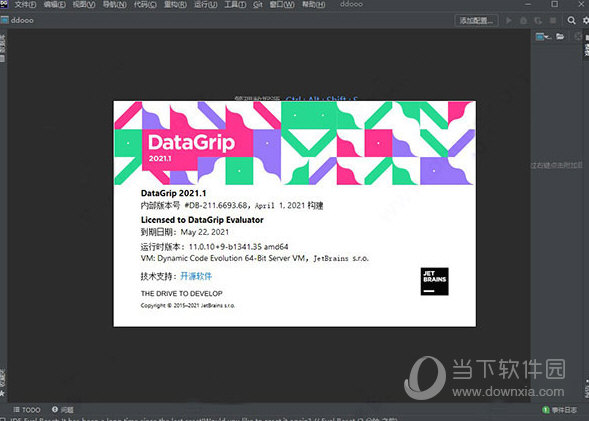Open the 工具(T) menu
The width and height of the screenshot is (589, 421).
[x=235, y=5]
